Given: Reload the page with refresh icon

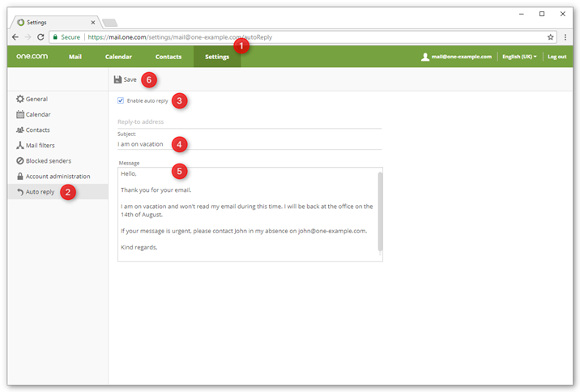Looking at the screenshot, I should pyautogui.click(x=41, y=37).
